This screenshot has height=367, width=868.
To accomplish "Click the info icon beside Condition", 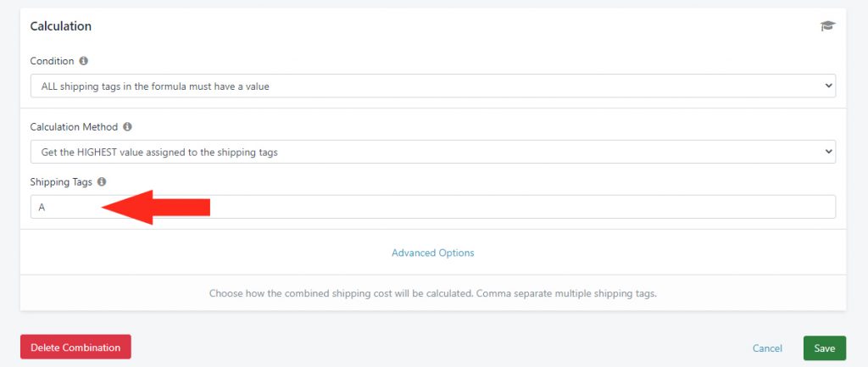I will tap(84, 61).
